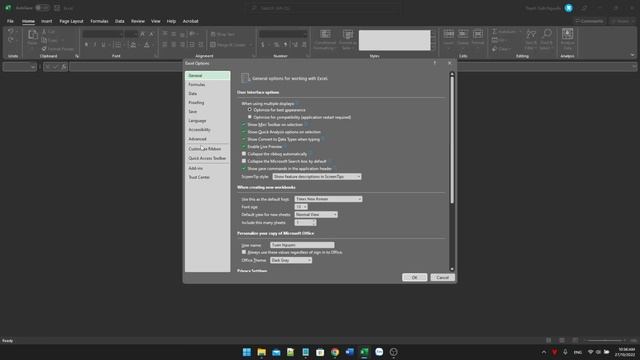Select the Advanced category in Excel Options
This screenshot has width=640, height=360.
(207, 139)
